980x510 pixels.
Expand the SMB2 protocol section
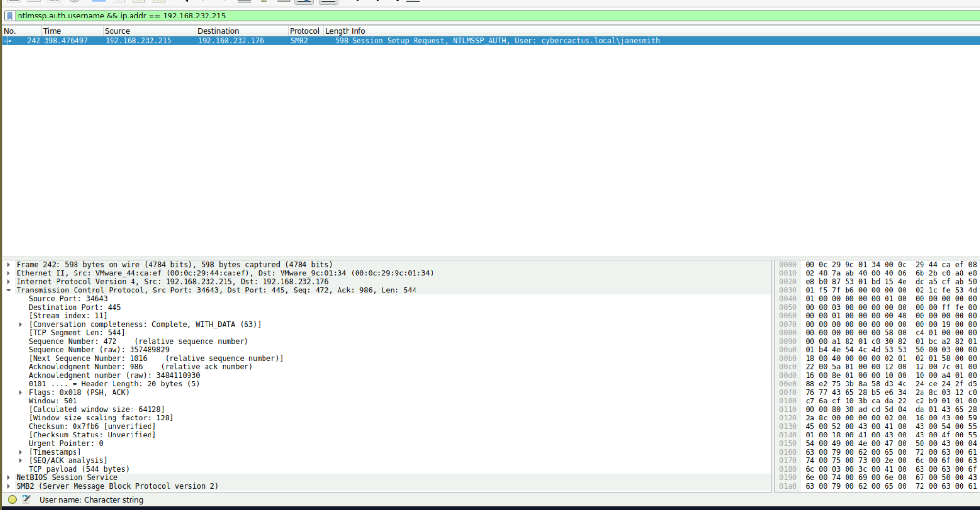(x=9, y=486)
